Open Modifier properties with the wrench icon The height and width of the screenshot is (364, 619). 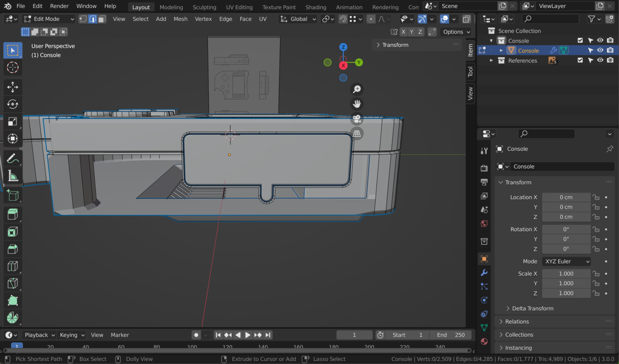coord(484,273)
